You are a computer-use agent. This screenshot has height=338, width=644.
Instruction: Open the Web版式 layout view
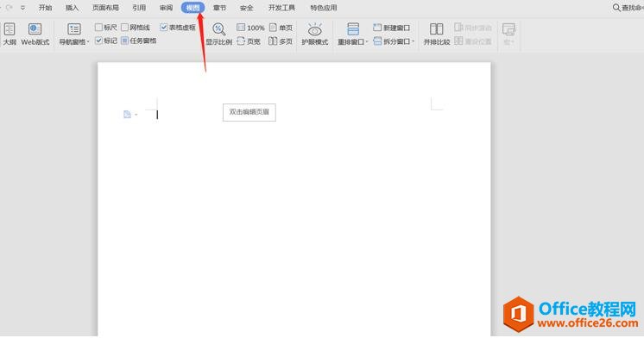pos(35,34)
